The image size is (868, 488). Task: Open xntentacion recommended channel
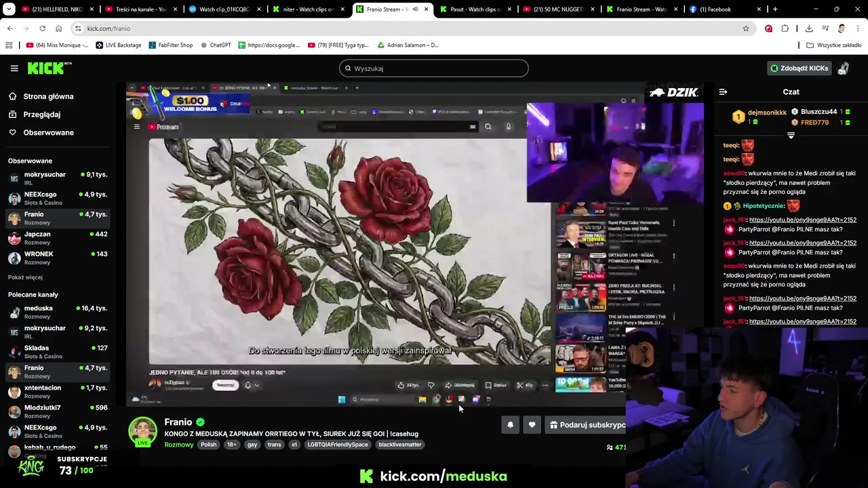(58, 391)
